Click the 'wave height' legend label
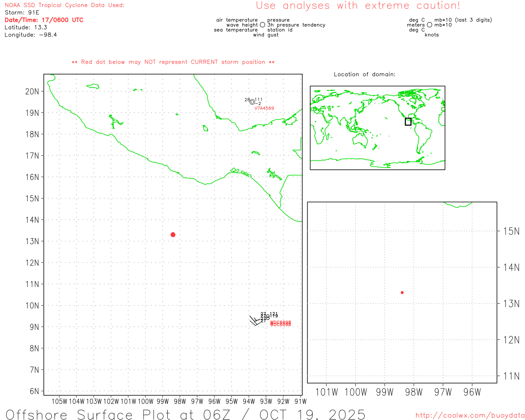The width and height of the screenshot is (525, 420). tap(242, 25)
